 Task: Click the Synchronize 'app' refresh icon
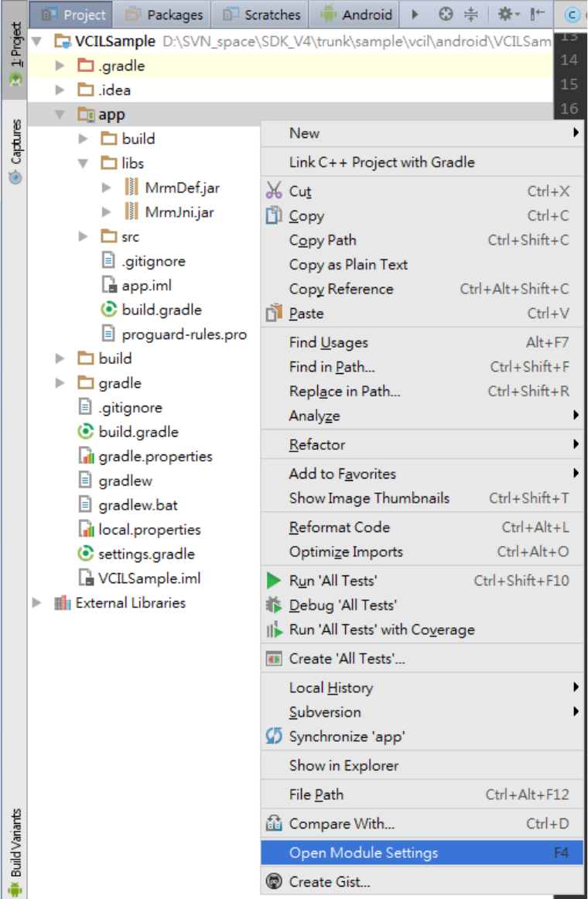click(x=274, y=736)
